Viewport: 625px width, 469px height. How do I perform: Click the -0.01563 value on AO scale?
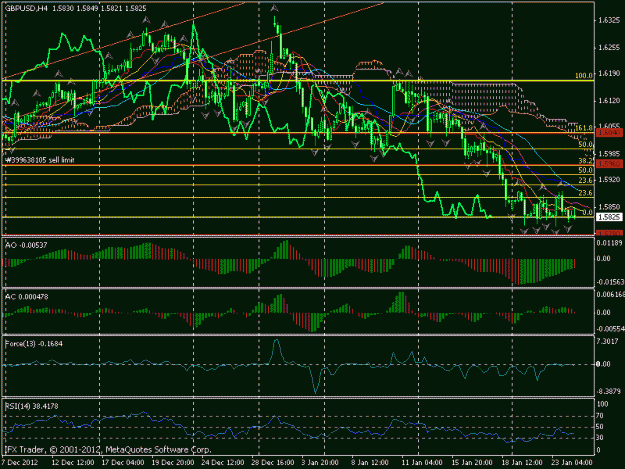point(610,282)
